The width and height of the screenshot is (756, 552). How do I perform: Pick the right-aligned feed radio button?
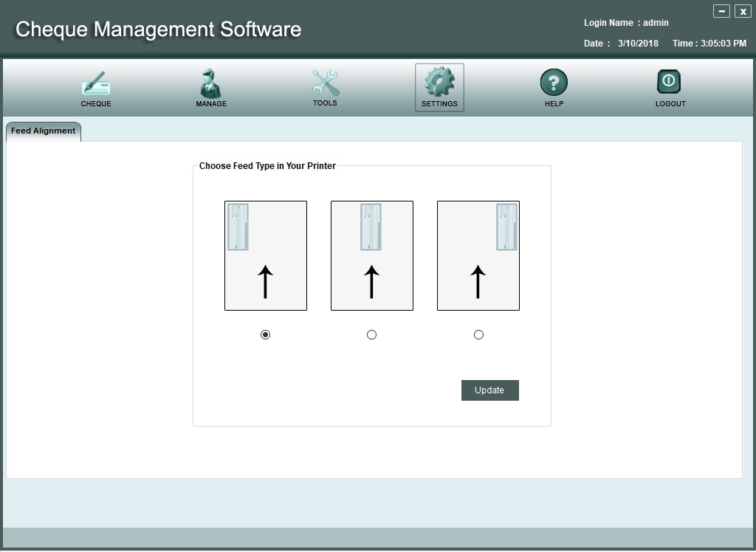pyautogui.click(x=478, y=335)
